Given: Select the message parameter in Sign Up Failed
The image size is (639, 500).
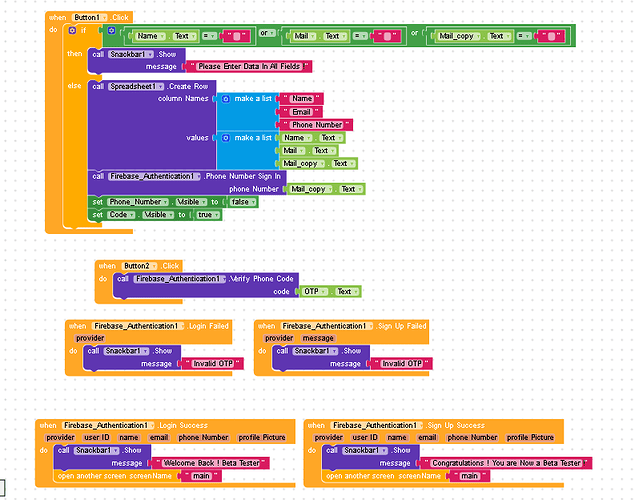Looking at the screenshot, I should (318, 338).
